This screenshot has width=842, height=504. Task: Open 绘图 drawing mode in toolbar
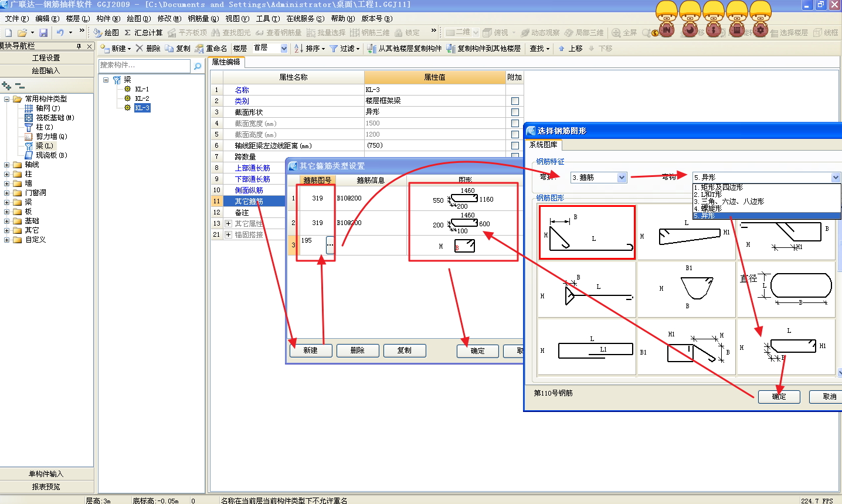(x=106, y=33)
